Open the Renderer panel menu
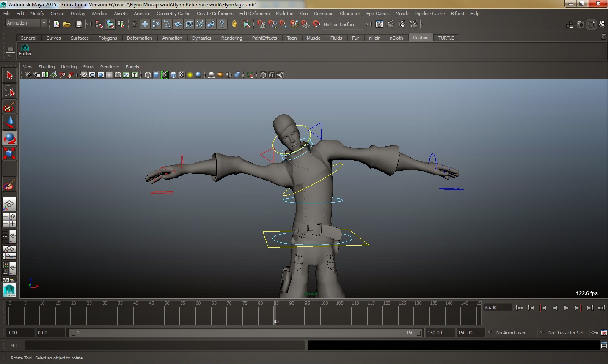Viewport: 608px width, 364px height. (x=110, y=67)
